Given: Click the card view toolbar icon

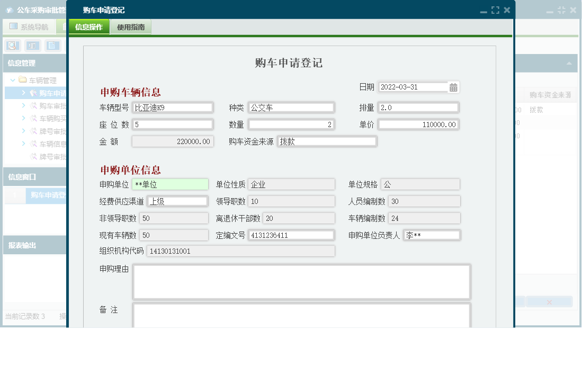Looking at the screenshot, I should (31, 46).
